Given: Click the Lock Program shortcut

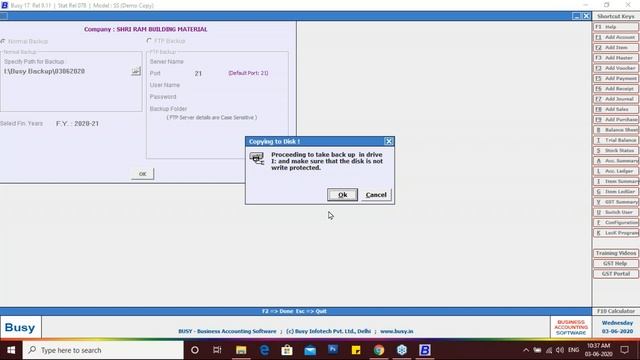Looking at the screenshot, I should click(x=616, y=233).
